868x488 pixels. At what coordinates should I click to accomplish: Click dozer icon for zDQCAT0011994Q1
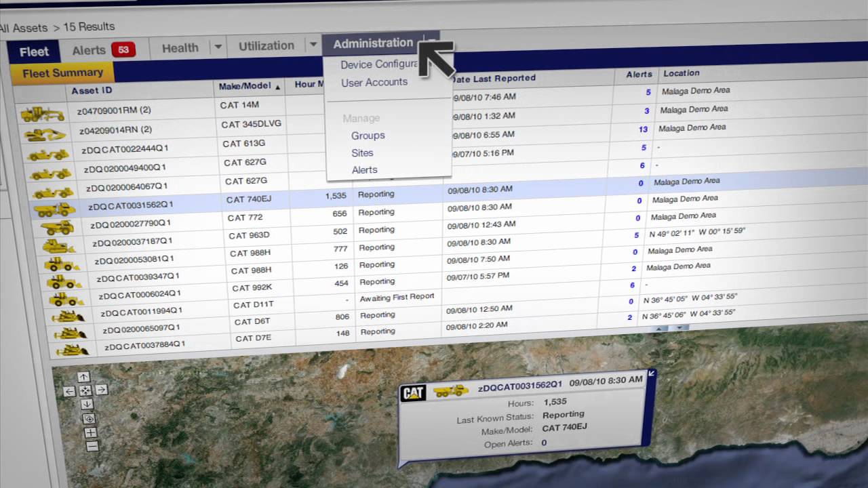68,316
